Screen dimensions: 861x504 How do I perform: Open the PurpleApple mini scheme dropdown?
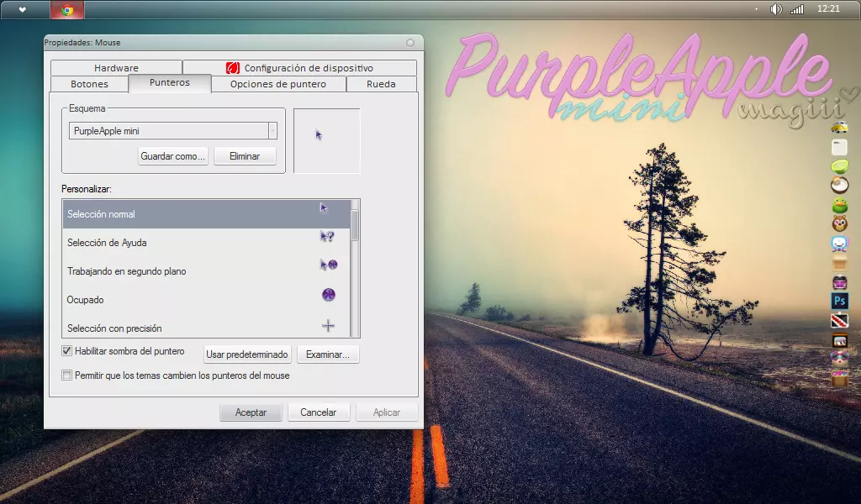coord(272,132)
